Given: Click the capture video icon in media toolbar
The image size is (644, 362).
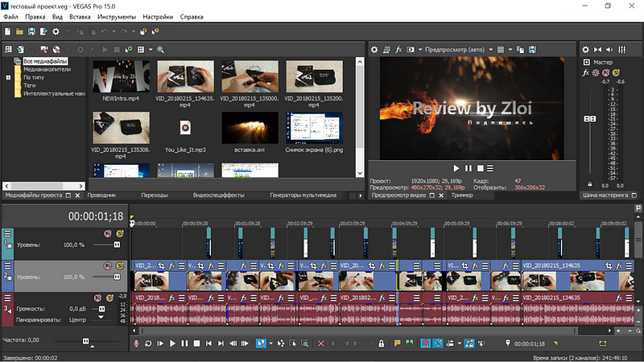Looking at the screenshot, I should coord(44,50).
